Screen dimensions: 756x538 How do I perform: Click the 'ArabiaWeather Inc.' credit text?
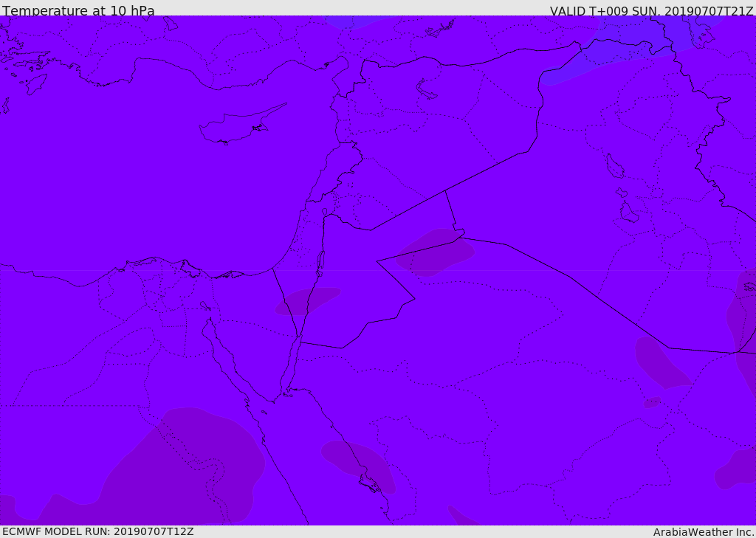pyautogui.click(x=704, y=532)
